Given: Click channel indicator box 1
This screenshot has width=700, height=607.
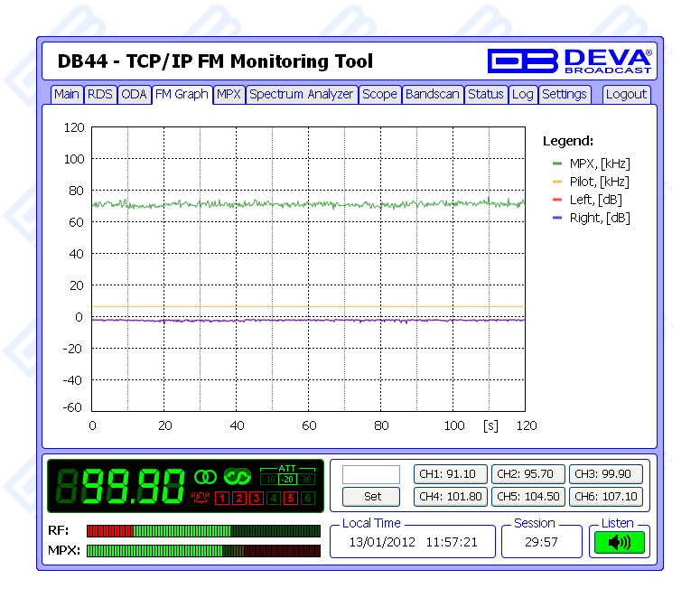Looking at the screenshot, I should (x=222, y=498).
